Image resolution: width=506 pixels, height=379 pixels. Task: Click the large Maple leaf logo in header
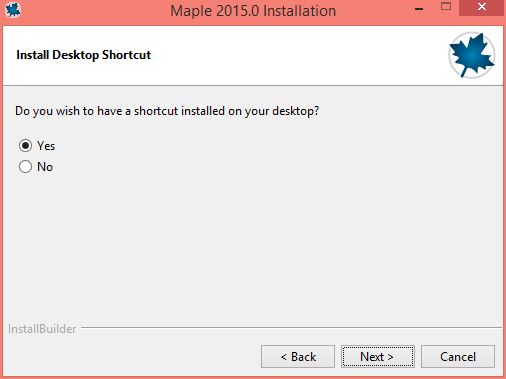[x=471, y=55]
